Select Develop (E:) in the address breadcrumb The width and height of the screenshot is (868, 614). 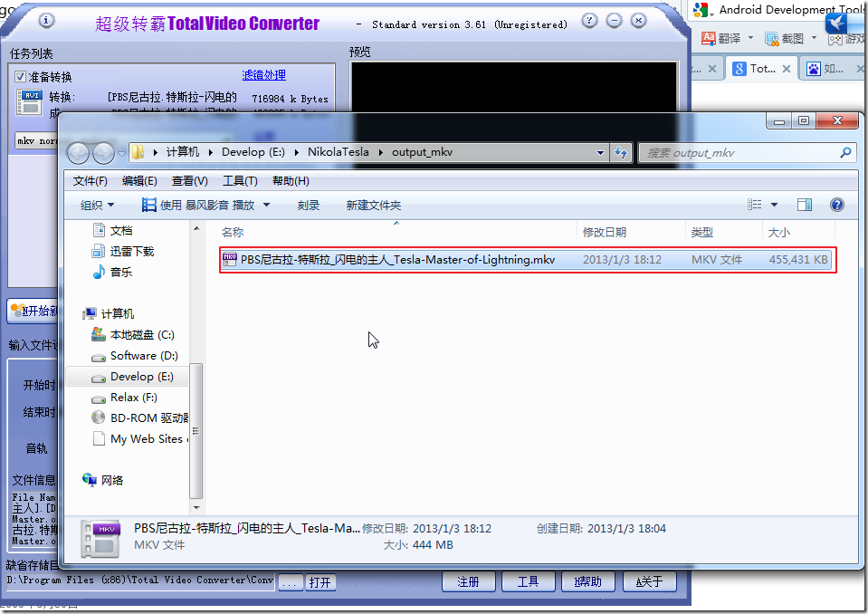[253, 152]
